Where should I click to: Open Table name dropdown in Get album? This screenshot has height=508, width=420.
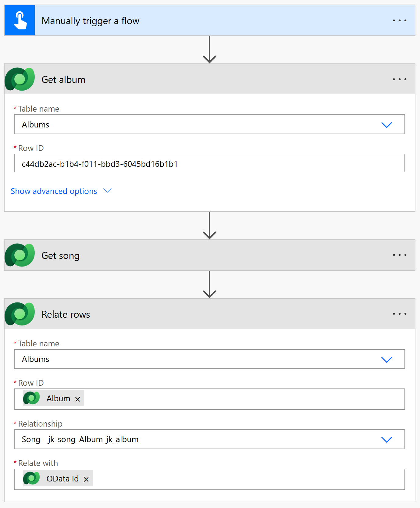(386, 125)
